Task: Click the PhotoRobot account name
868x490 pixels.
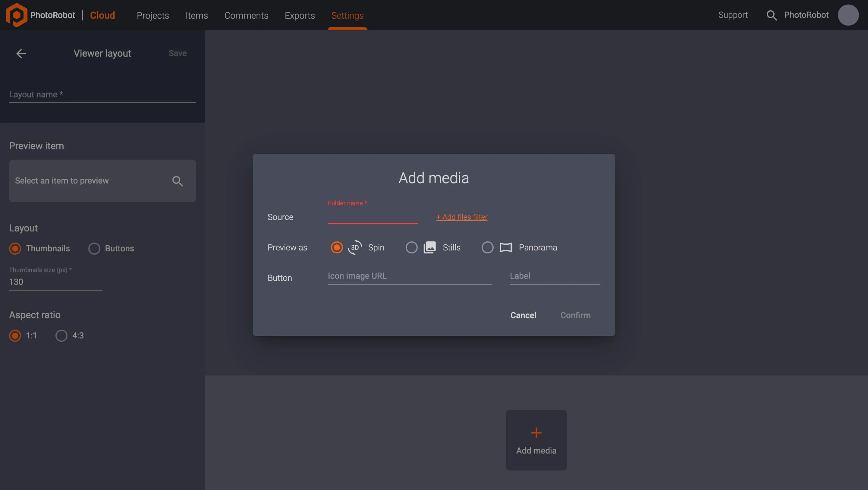Action: (x=806, y=15)
